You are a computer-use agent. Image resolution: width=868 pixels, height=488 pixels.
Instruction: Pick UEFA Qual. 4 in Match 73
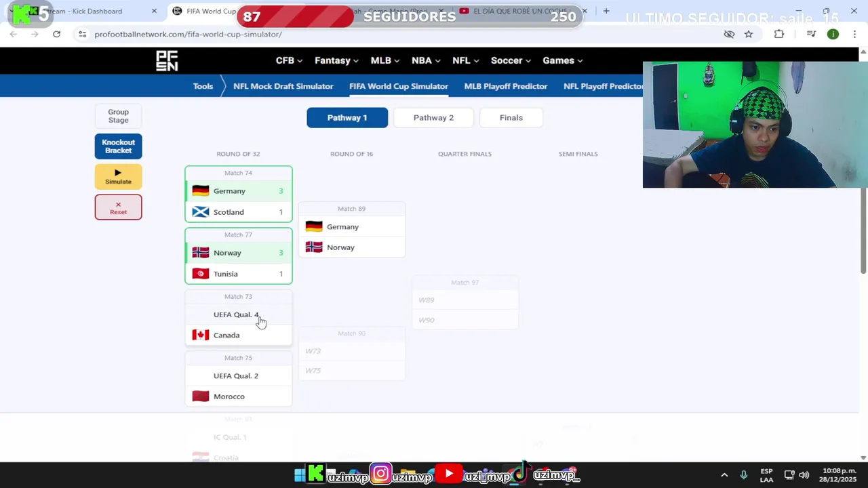coord(239,314)
